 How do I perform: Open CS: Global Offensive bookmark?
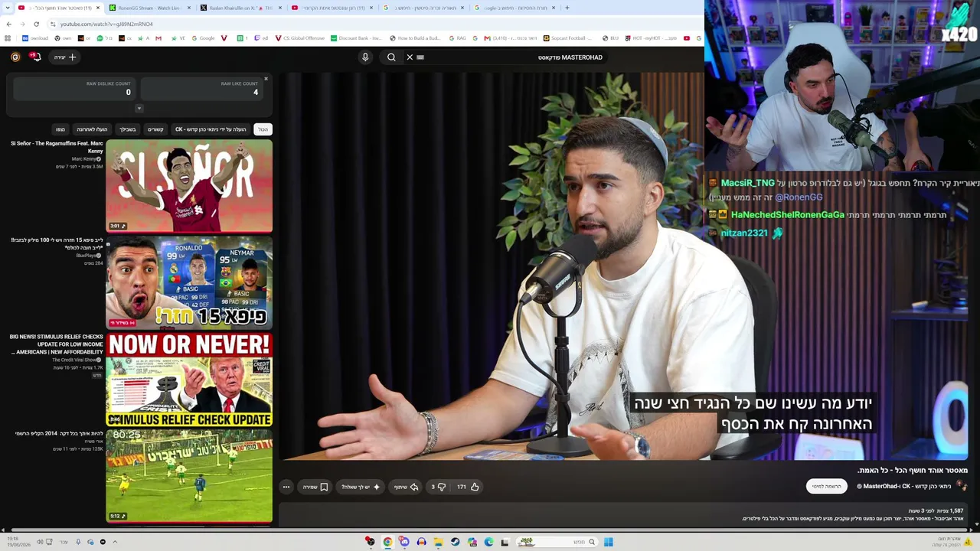point(300,38)
